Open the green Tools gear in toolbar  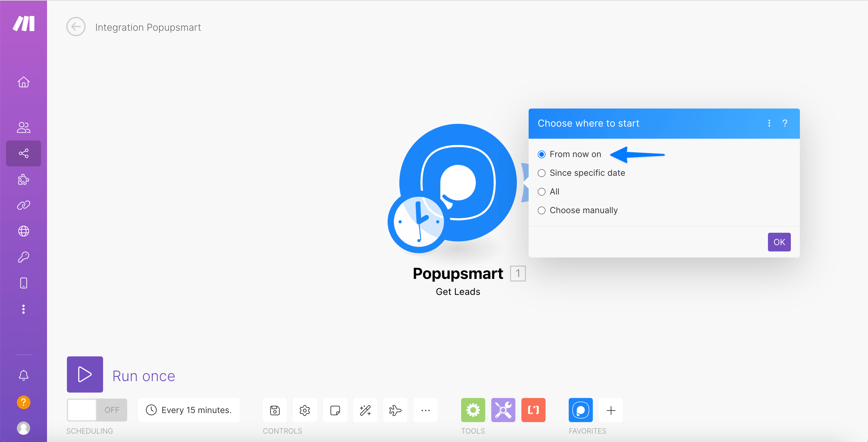click(x=473, y=410)
